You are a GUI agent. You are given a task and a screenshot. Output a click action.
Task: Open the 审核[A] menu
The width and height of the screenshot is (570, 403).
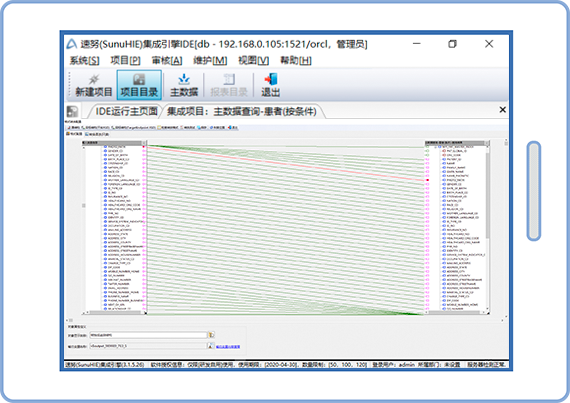(166, 60)
